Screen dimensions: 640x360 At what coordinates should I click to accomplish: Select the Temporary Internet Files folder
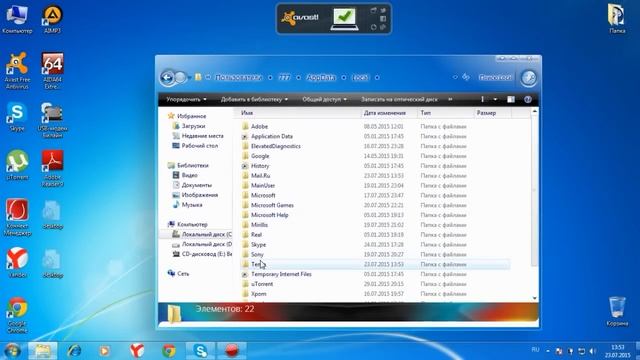pos(375,274)
